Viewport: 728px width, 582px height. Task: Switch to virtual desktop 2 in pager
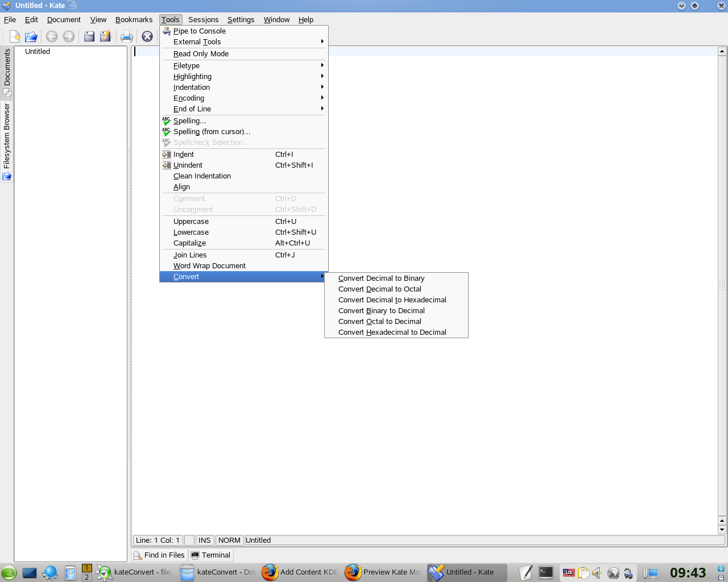(x=86, y=577)
